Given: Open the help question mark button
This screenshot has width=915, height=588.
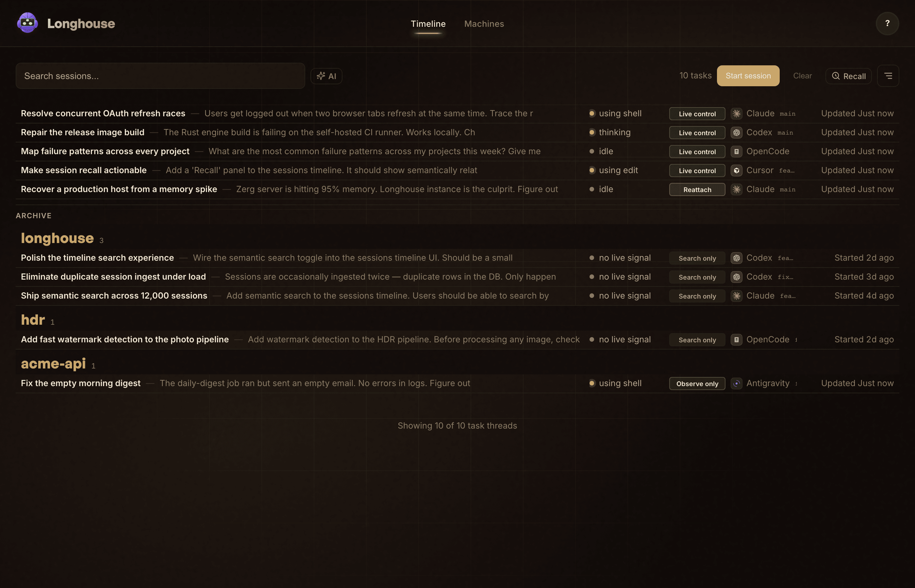Looking at the screenshot, I should point(887,23).
